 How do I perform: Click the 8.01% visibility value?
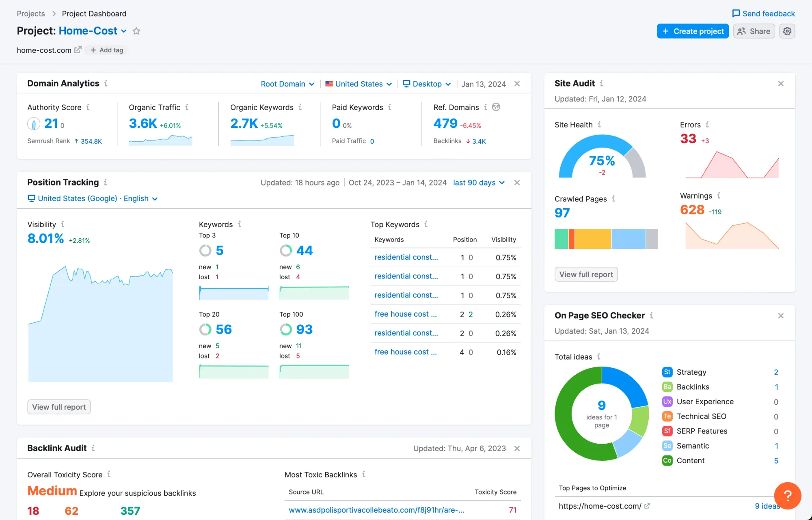coord(45,238)
